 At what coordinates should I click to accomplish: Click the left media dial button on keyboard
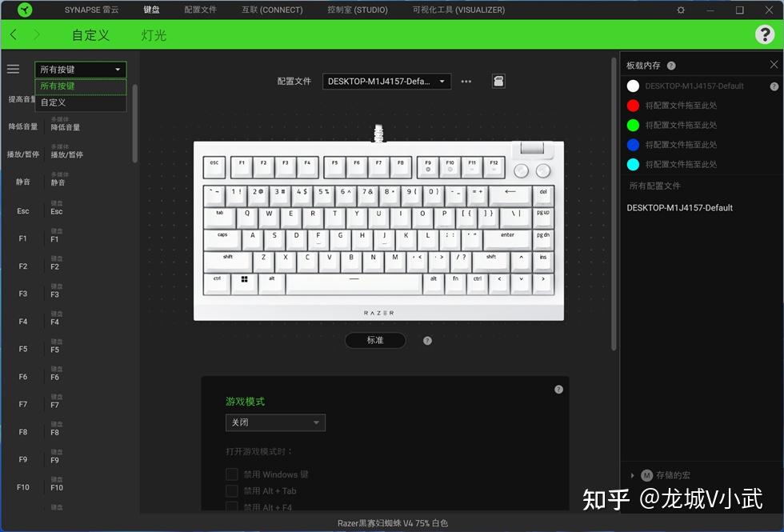[x=521, y=171]
